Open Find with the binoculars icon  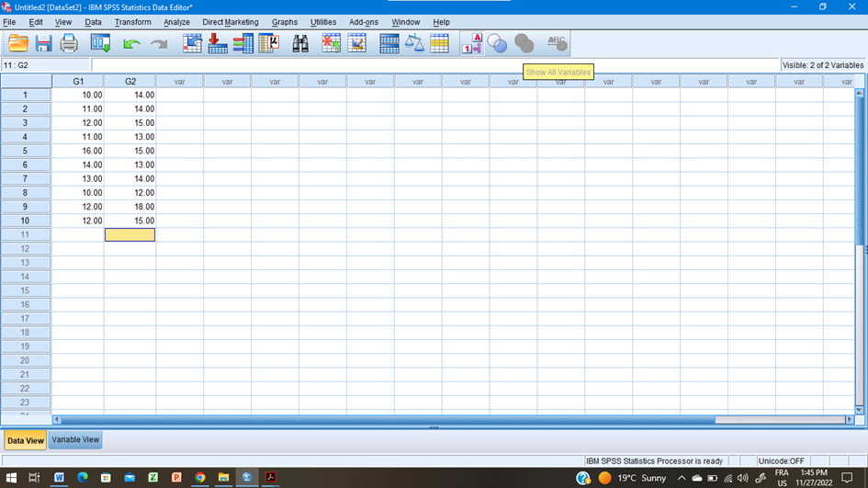300,43
